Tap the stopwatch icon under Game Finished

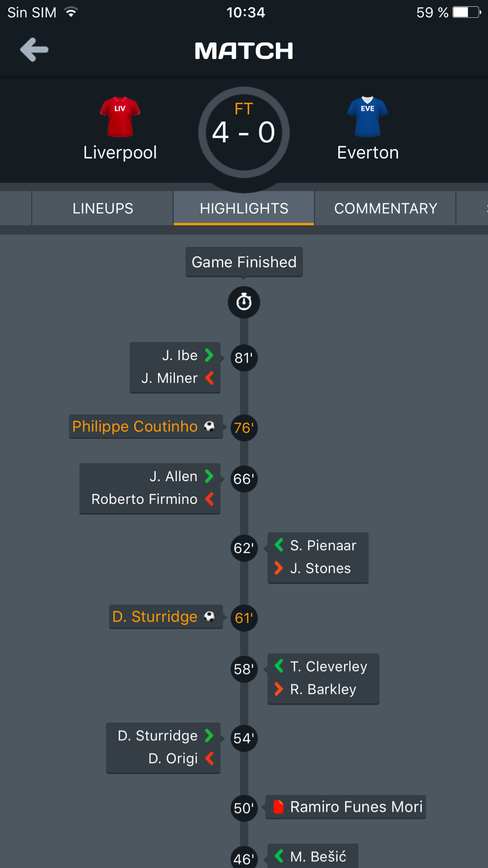tap(244, 302)
